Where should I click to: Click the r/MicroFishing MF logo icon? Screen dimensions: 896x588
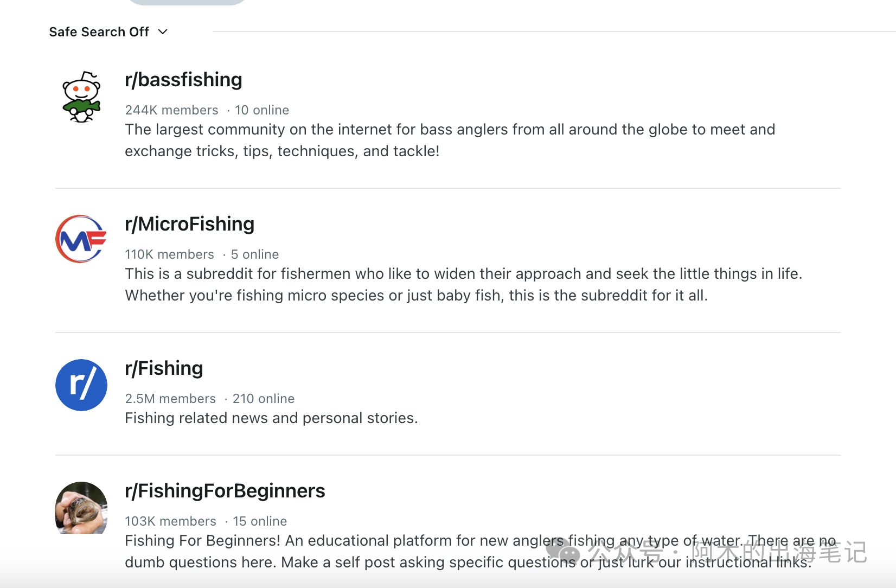tap(81, 239)
